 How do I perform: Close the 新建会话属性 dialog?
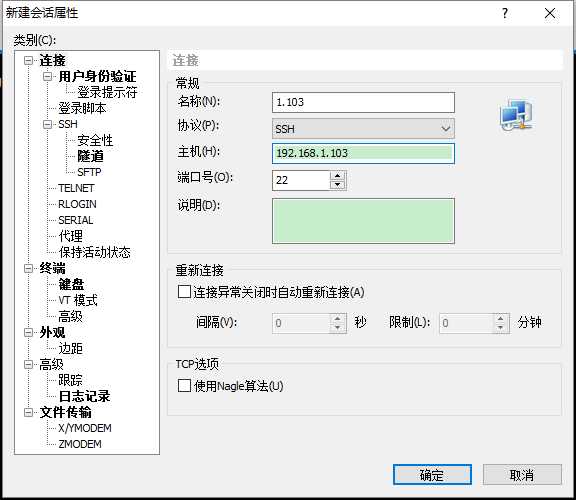(550, 13)
